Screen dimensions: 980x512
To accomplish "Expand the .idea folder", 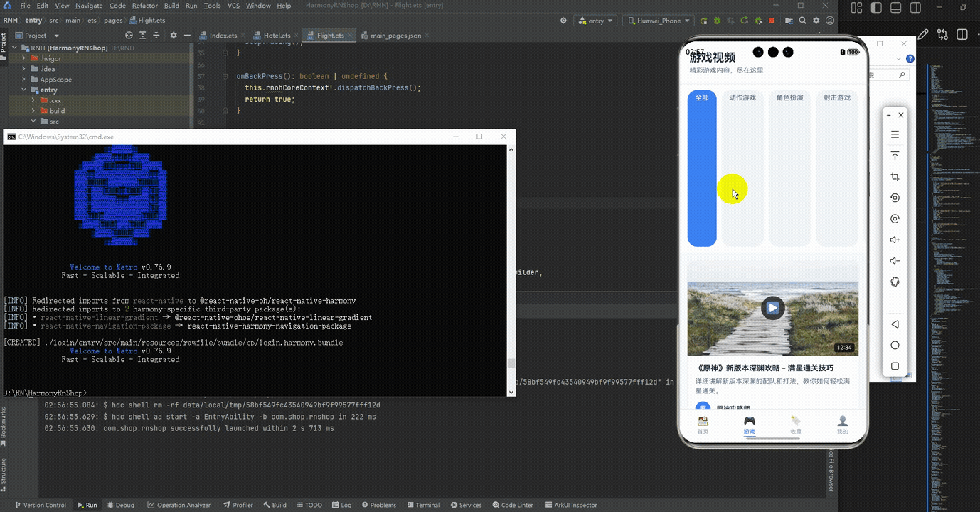I will point(23,69).
